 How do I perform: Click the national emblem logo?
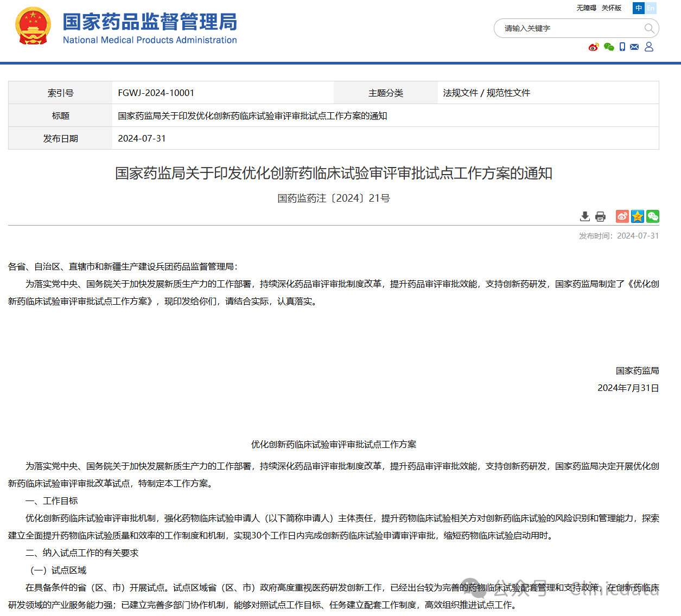point(33,26)
